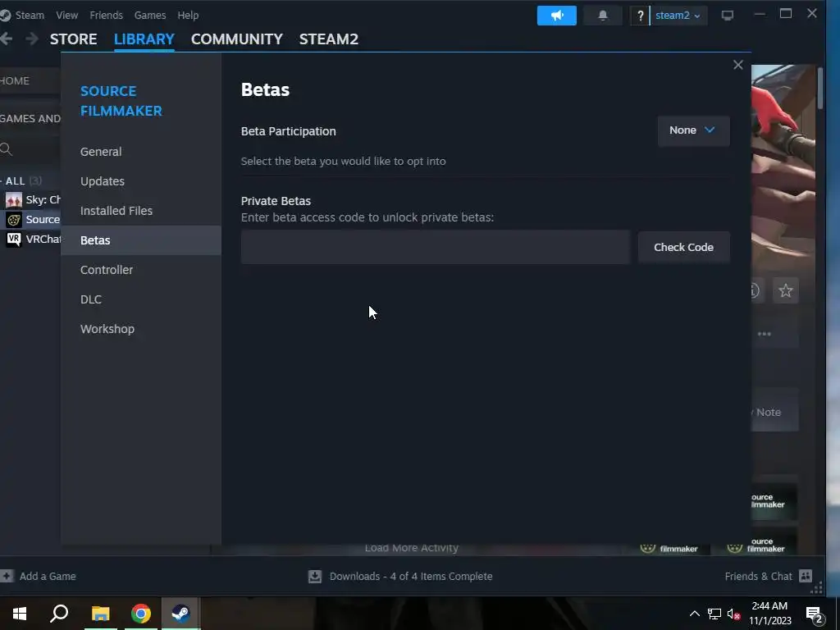The image size is (840, 630).
Task: Select Updates in properties sidebar
Action: tap(141, 181)
